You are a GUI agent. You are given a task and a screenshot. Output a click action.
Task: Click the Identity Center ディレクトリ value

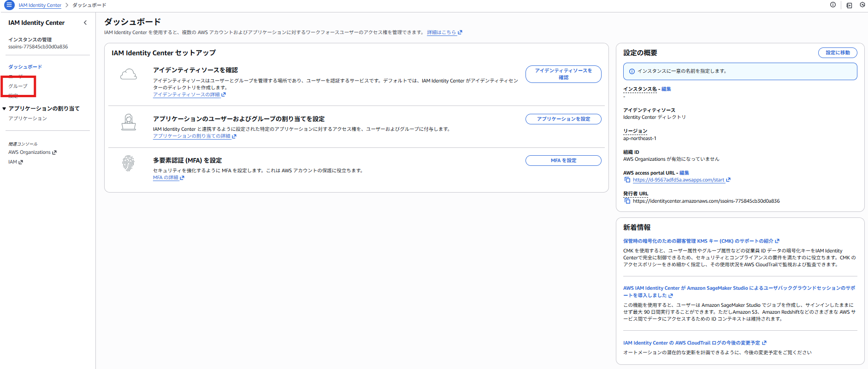(x=655, y=117)
